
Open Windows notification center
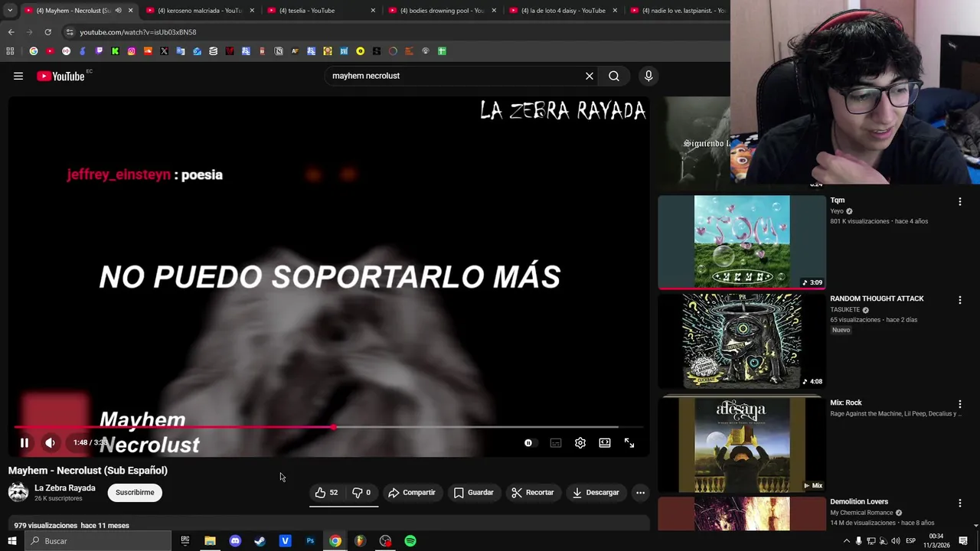[963, 541]
